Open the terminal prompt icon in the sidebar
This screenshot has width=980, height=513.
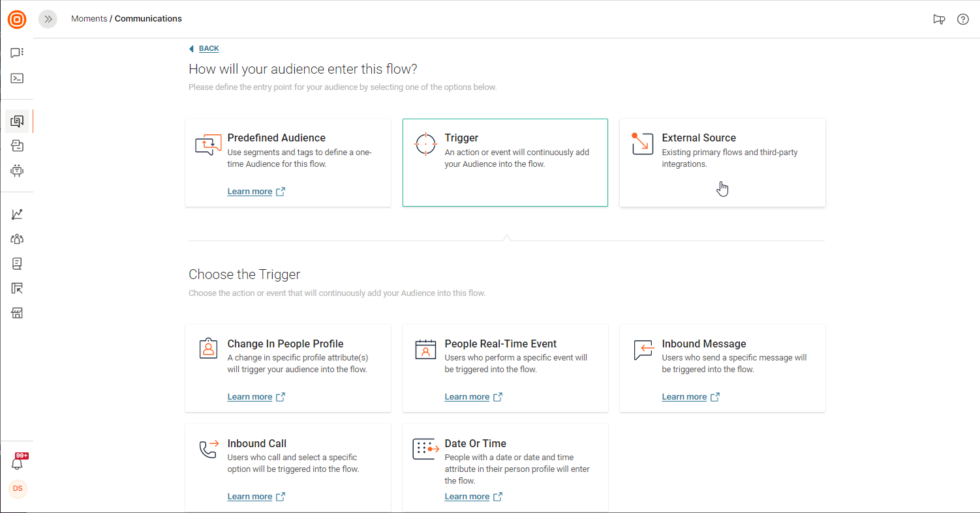point(17,78)
